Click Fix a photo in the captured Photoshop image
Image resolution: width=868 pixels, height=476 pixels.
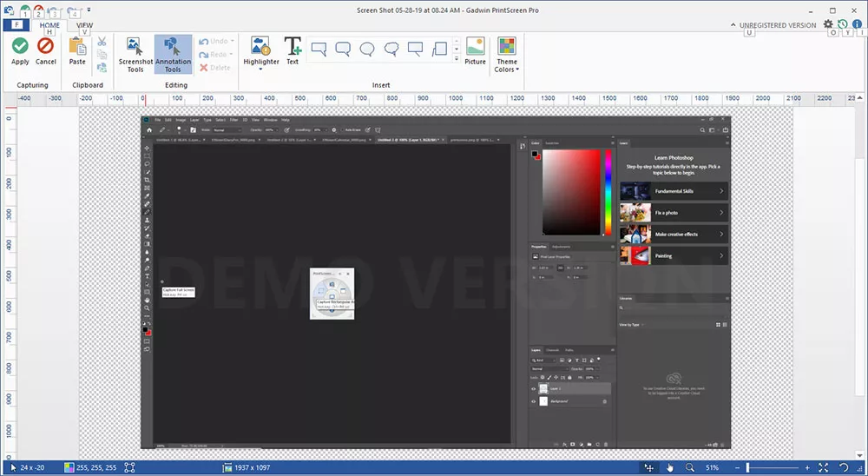click(x=674, y=213)
